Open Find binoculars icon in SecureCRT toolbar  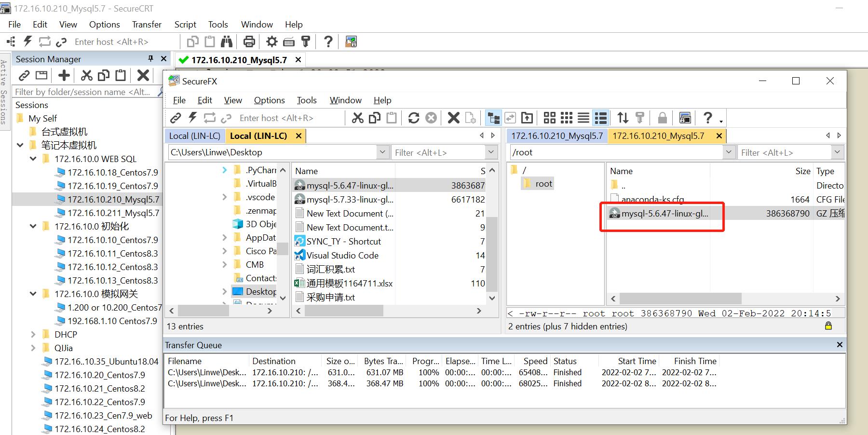(227, 41)
